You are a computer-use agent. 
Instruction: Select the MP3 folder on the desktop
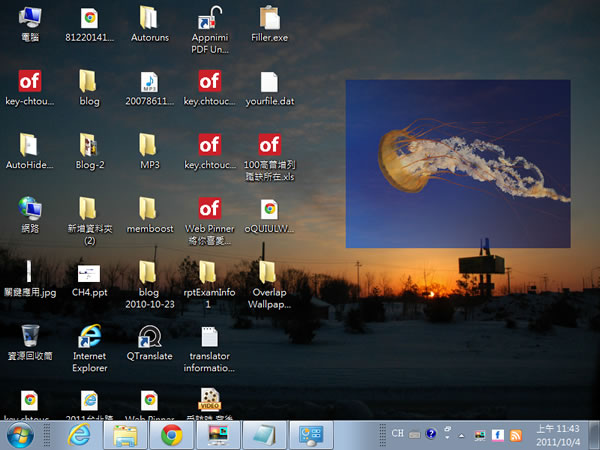(x=149, y=145)
